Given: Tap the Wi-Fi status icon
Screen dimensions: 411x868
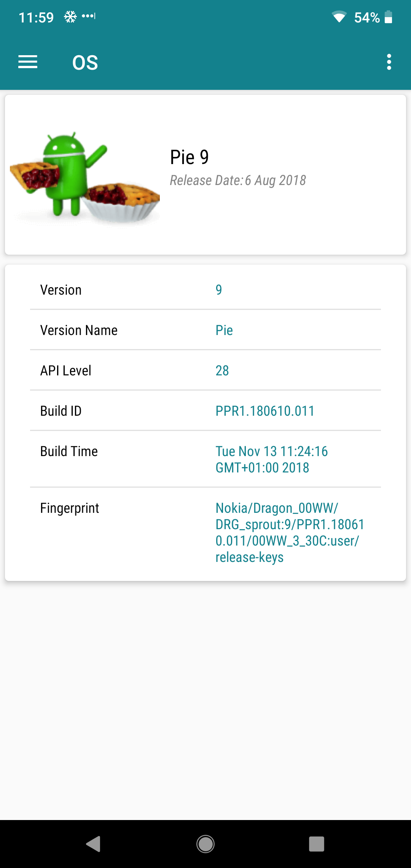Looking at the screenshot, I should tap(339, 17).
